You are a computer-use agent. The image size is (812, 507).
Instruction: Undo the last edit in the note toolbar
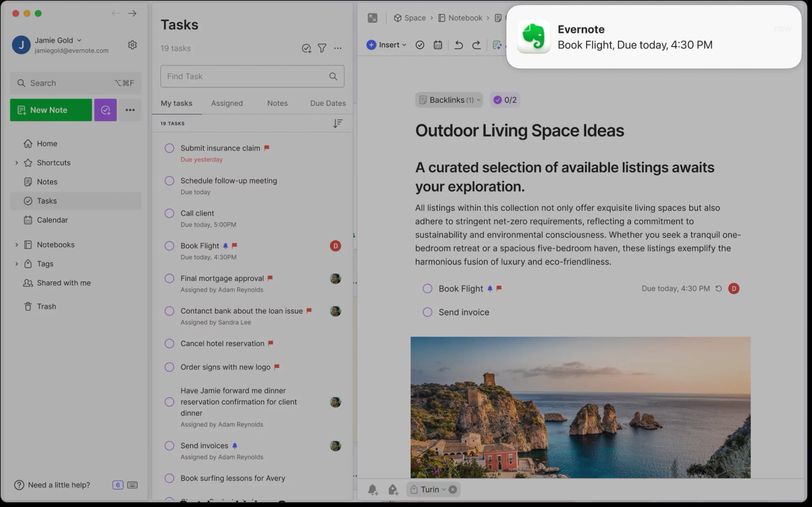(458, 44)
